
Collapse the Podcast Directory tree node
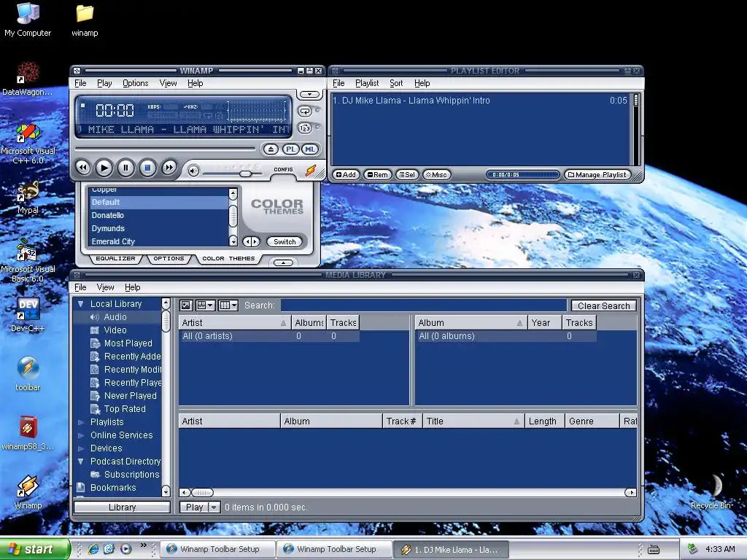[80, 462]
